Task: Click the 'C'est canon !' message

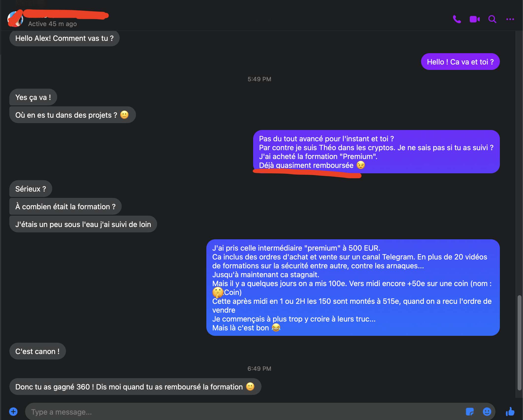Action: [37, 351]
